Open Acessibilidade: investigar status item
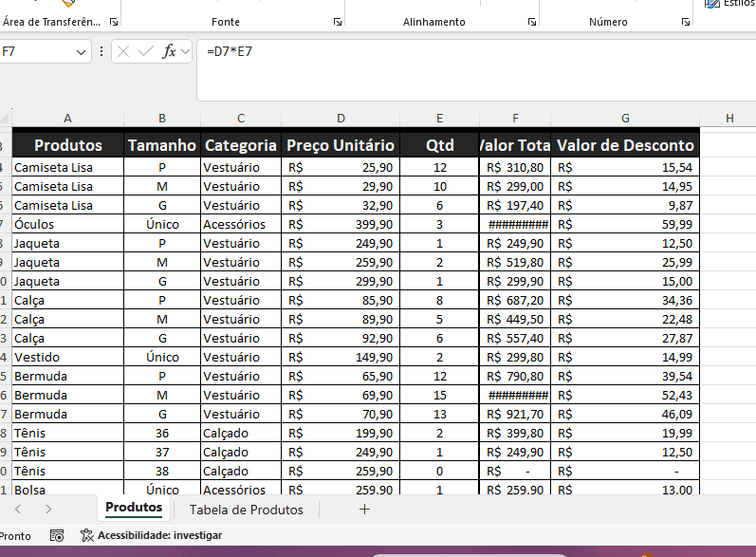Image resolution: width=756 pixels, height=557 pixels. [x=152, y=535]
